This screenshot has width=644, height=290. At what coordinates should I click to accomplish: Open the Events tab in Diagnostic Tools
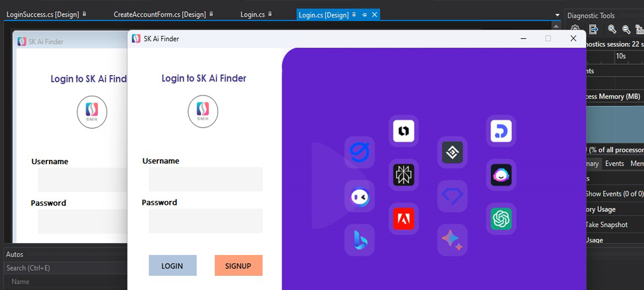coord(615,163)
